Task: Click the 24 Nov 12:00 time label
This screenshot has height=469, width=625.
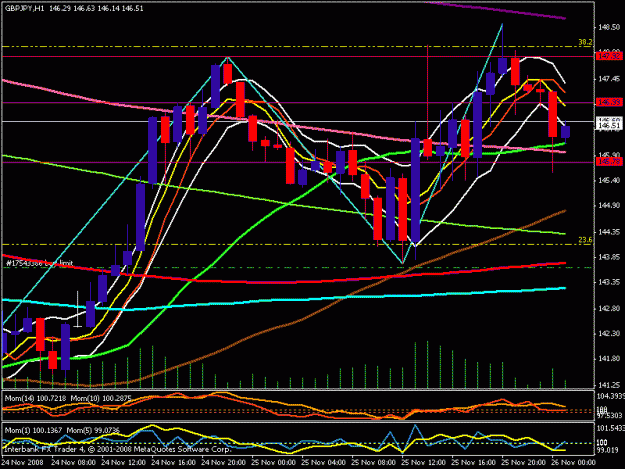Action: [x=124, y=463]
